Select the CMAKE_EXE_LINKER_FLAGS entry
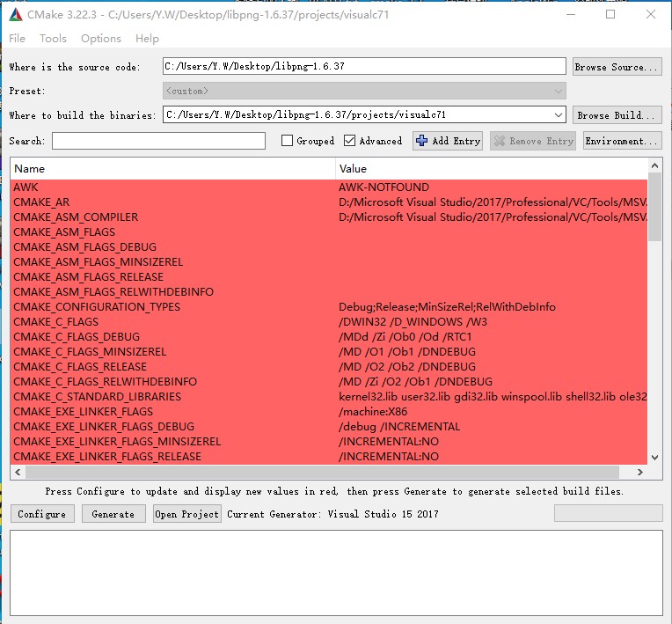Image resolution: width=672 pixels, height=624 pixels. (84, 412)
